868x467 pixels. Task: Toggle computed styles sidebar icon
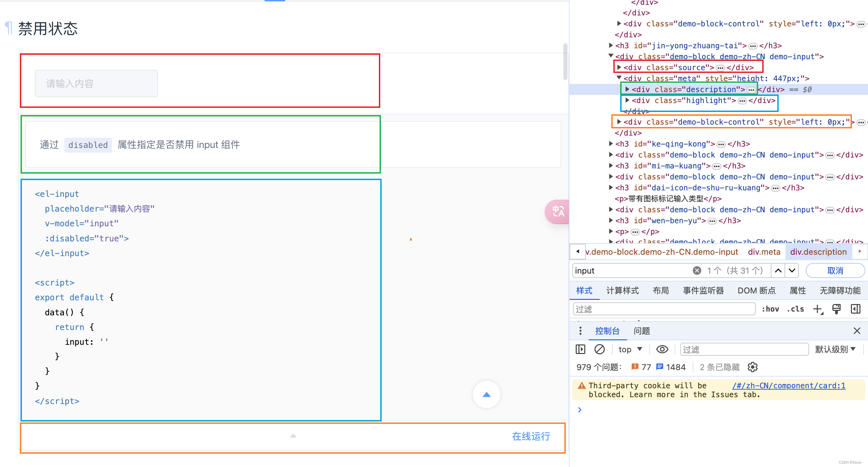[x=856, y=309]
